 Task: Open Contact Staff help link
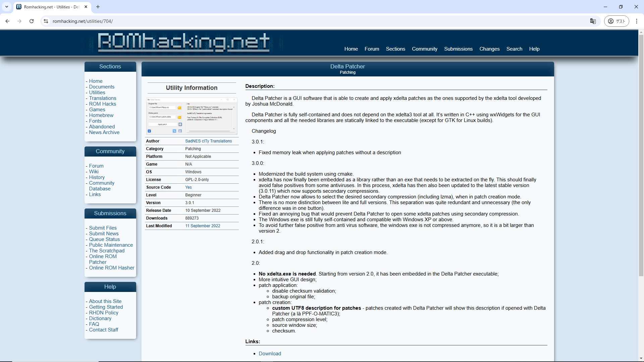click(103, 330)
